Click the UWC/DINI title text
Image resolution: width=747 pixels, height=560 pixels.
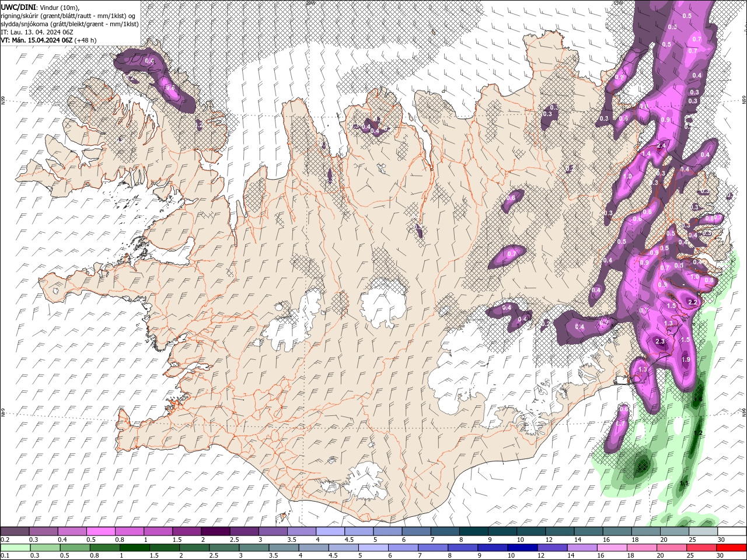[19, 7]
